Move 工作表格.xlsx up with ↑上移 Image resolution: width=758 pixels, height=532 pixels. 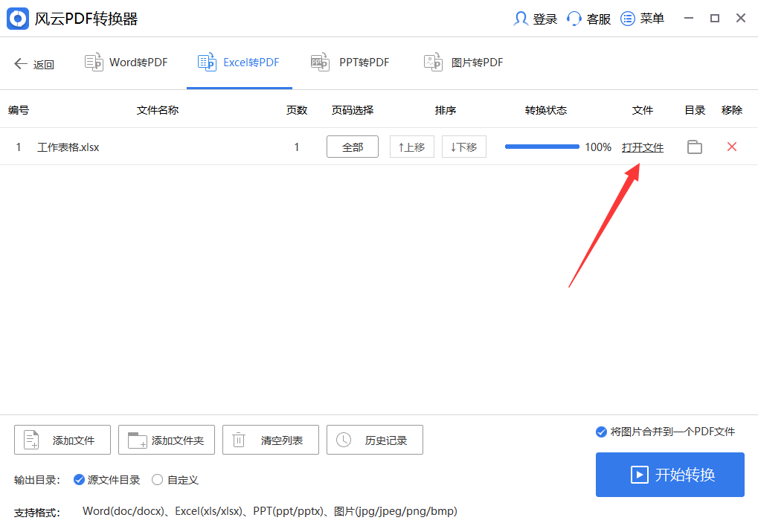point(412,147)
